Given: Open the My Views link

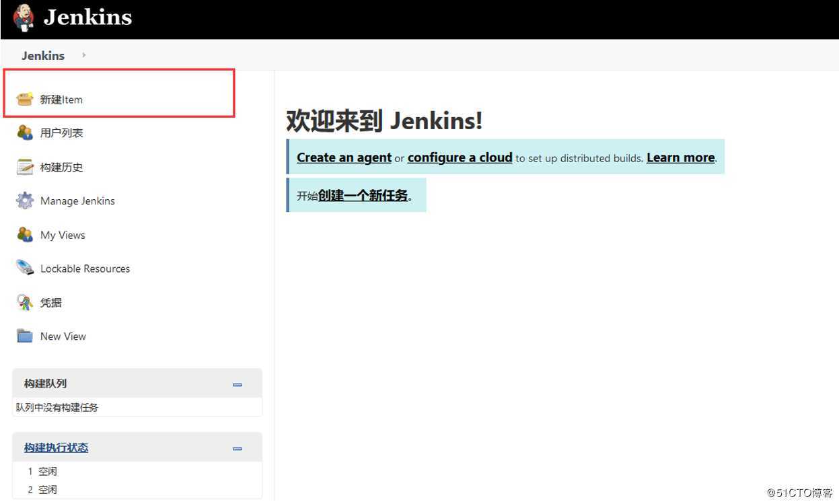Looking at the screenshot, I should coord(63,235).
